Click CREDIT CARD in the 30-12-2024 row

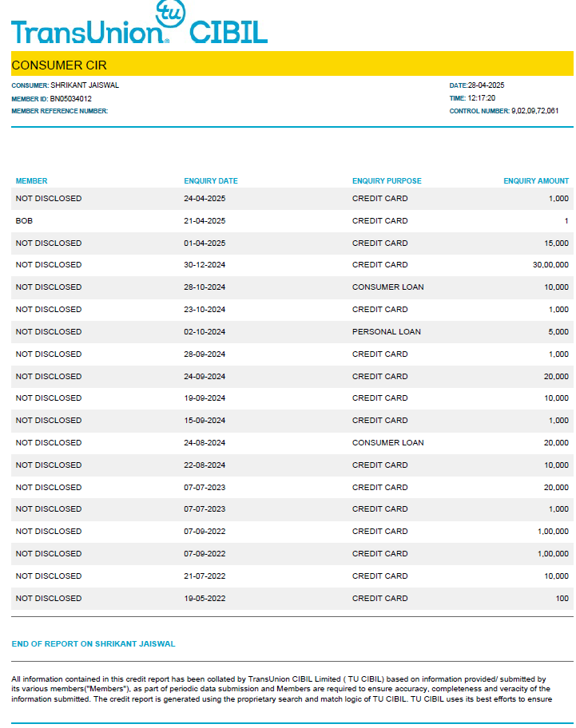pos(380,265)
